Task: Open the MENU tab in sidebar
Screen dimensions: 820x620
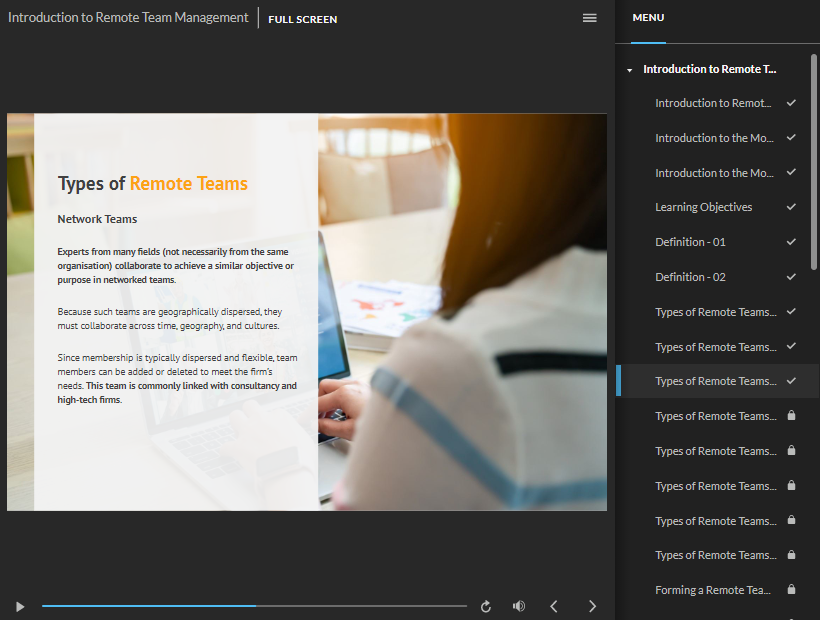Action: [x=648, y=18]
